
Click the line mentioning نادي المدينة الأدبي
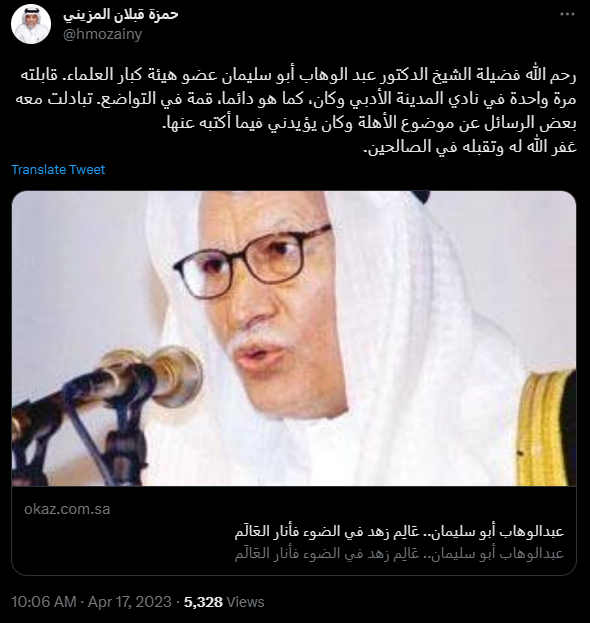coord(296,99)
